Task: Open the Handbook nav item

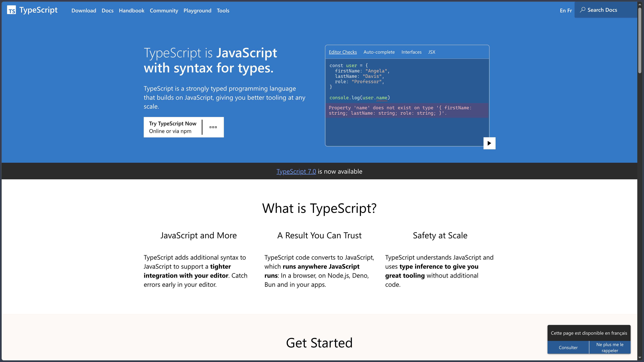Action: point(131,11)
